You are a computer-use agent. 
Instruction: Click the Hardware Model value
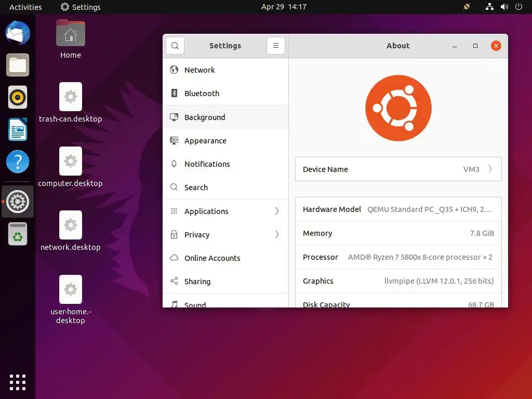[429, 209]
